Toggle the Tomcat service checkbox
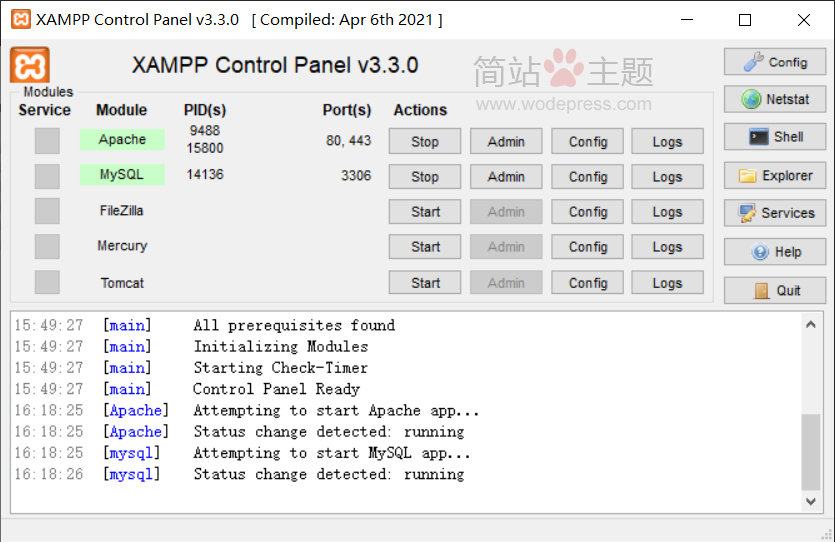 [47, 283]
